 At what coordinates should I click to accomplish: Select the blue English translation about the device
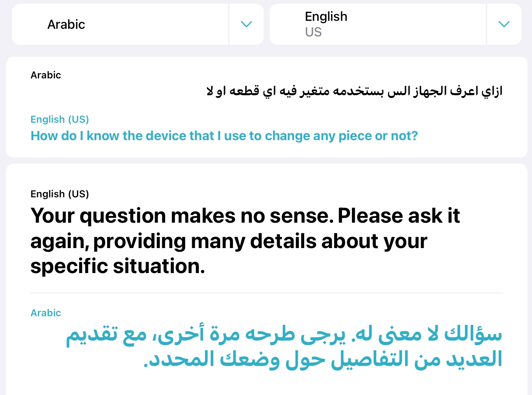[224, 136]
